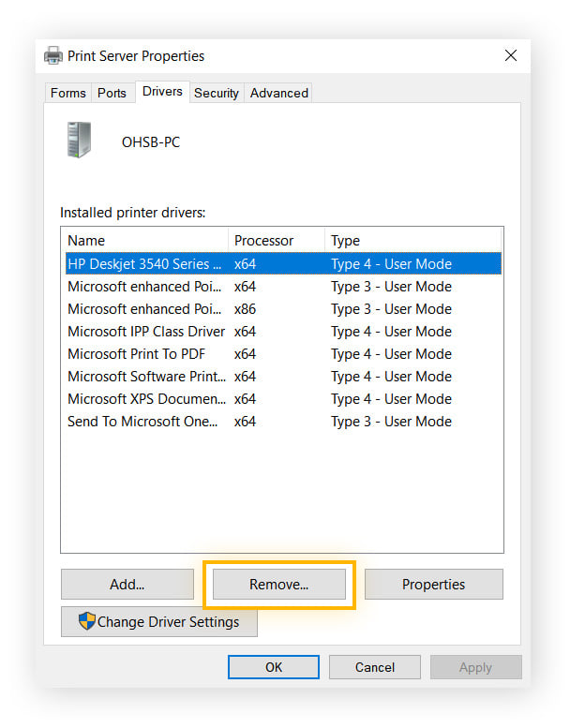This screenshot has width=570, height=728.
Task: Select the Security tab
Action: (216, 93)
